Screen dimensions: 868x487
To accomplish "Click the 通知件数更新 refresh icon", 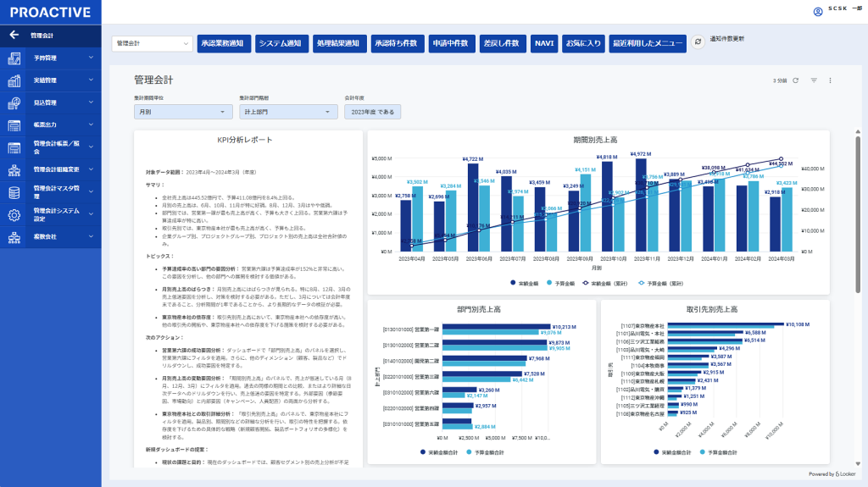I will tap(698, 42).
